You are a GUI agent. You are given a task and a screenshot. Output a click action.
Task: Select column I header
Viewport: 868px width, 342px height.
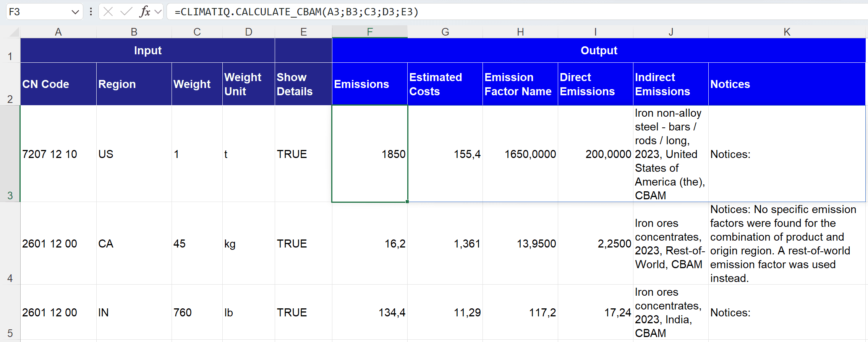click(595, 32)
